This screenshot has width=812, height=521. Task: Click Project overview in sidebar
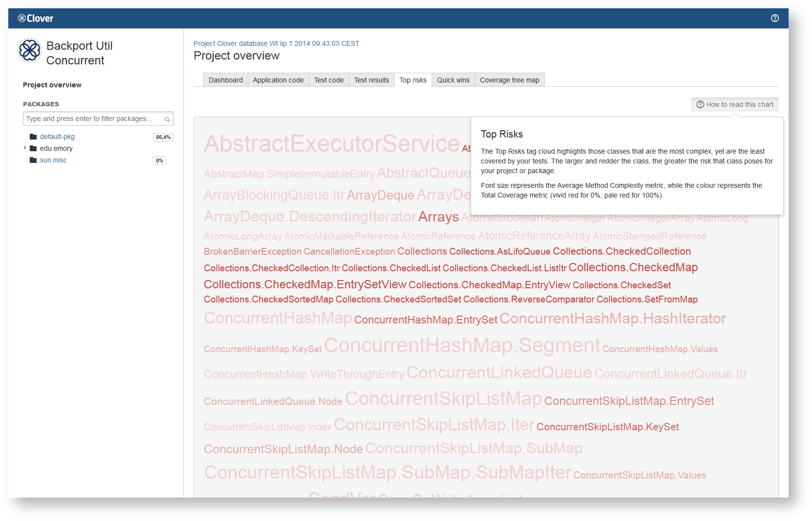click(x=52, y=85)
